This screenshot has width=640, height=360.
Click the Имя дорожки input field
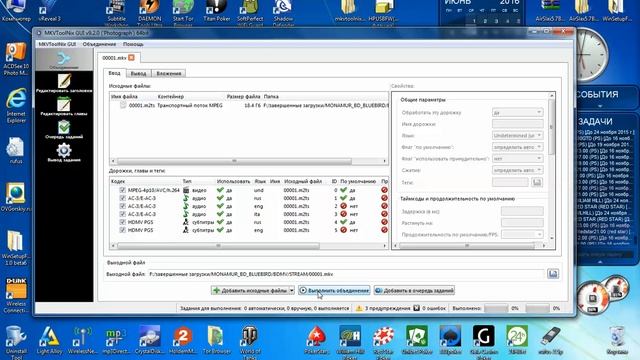tap(518, 124)
